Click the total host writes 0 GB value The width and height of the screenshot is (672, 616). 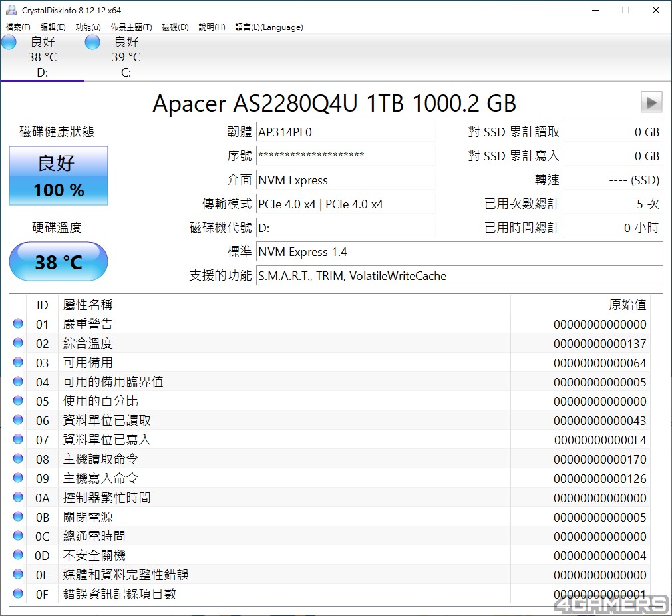613,156
